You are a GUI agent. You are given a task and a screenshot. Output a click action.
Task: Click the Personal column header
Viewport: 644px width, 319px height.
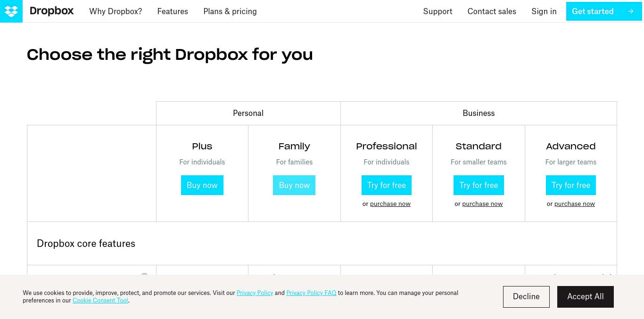[x=248, y=113]
